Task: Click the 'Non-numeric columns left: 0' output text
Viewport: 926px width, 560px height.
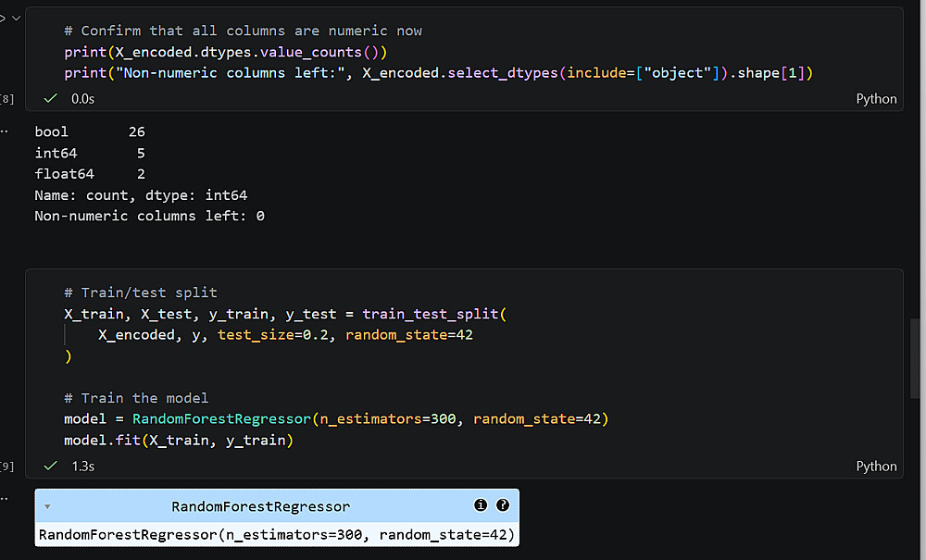Action: (x=149, y=216)
